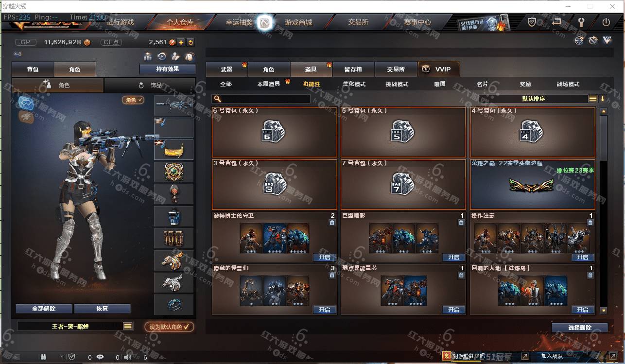Click the golden horn accessory slot
This screenshot has height=364, width=625.
pyautogui.click(x=174, y=150)
